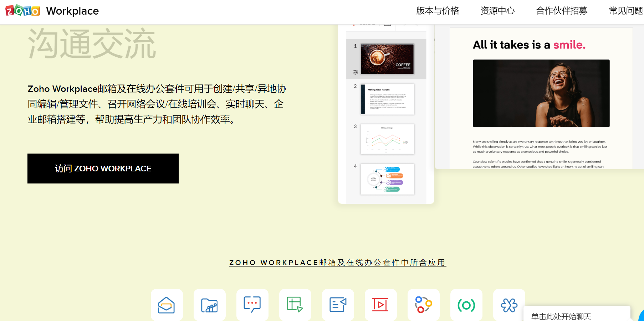The image size is (644, 321).
Task: Click the underlined 邮箱及在线办公套件中所含应用 heading
Action: tap(338, 263)
